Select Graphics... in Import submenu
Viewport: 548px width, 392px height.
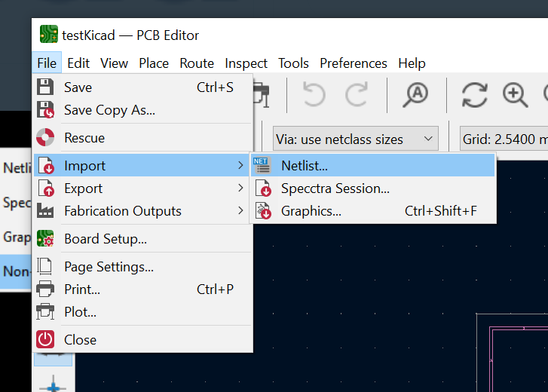click(372, 210)
